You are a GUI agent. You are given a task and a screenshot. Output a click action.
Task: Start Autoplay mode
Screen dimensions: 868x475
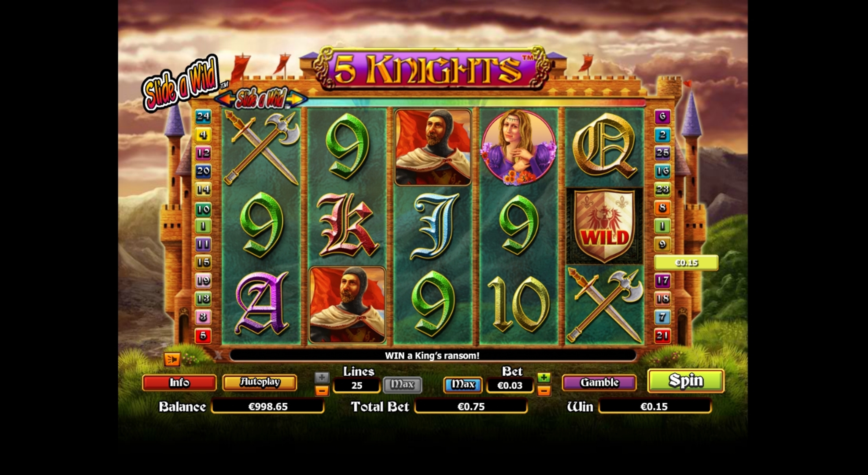point(259,383)
